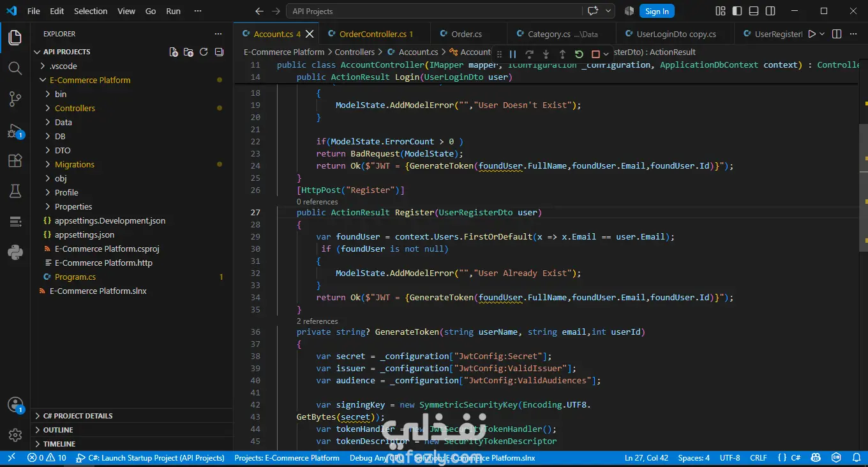Switch to the Category.cs tab

coord(562,34)
